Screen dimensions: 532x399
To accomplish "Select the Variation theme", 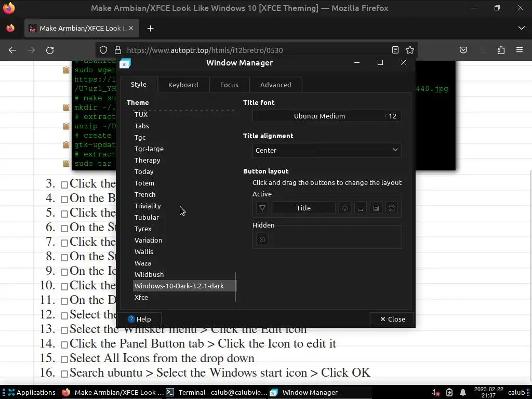I will (184, 240).
